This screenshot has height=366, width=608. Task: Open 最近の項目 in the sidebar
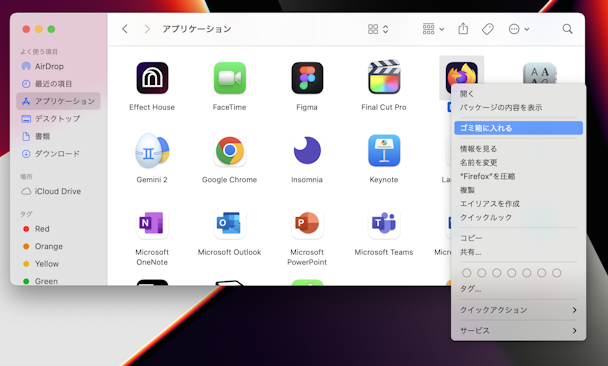tap(58, 84)
